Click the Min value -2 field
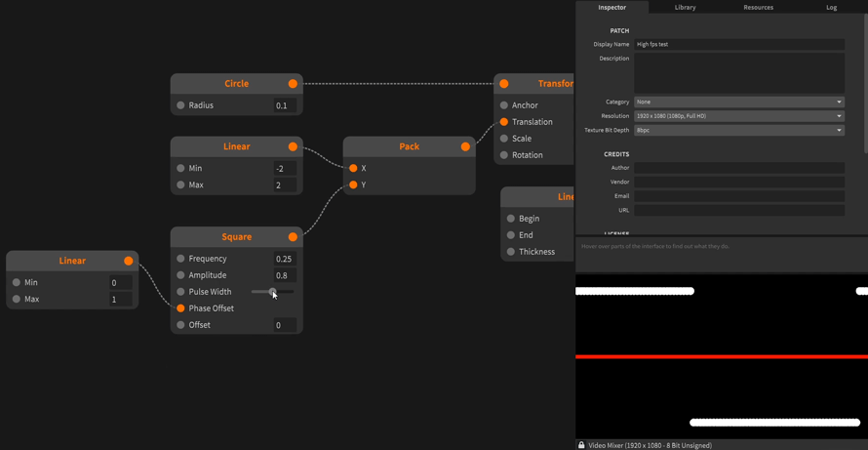Image resolution: width=868 pixels, height=450 pixels. 285,169
